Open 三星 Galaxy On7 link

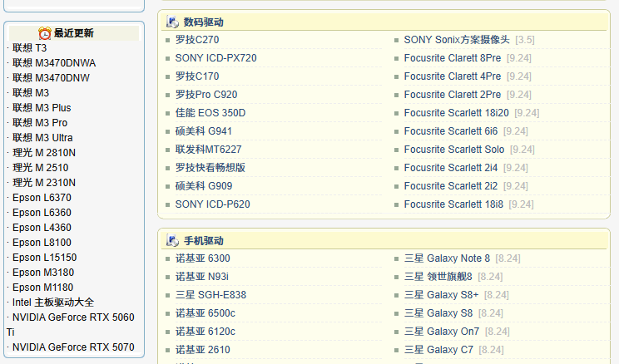(442, 332)
